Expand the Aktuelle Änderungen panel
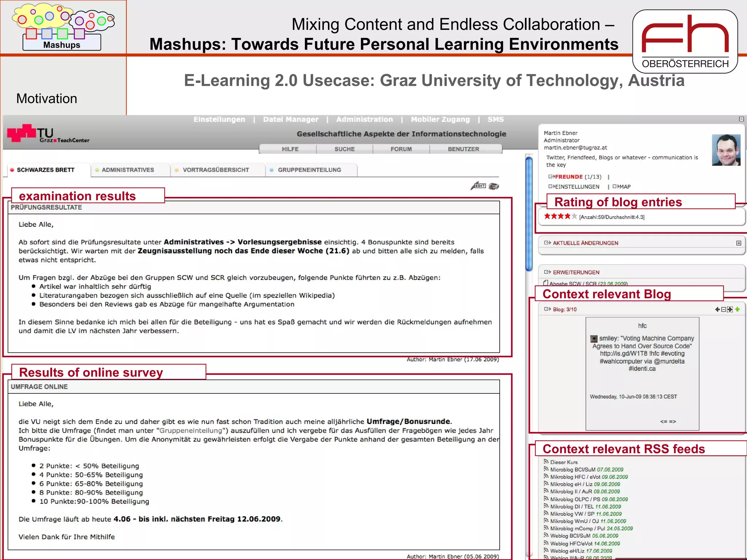 (x=739, y=243)
